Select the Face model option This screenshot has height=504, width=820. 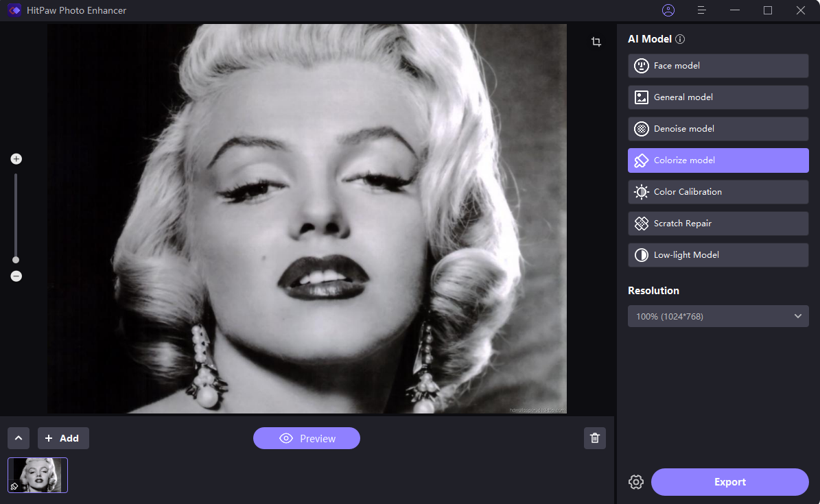[718, 66]
